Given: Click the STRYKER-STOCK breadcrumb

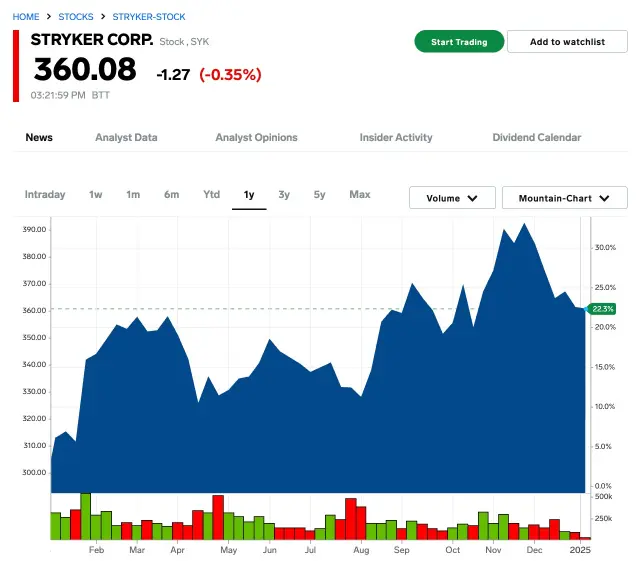Looking at the screenshot, I should [149, 17].
